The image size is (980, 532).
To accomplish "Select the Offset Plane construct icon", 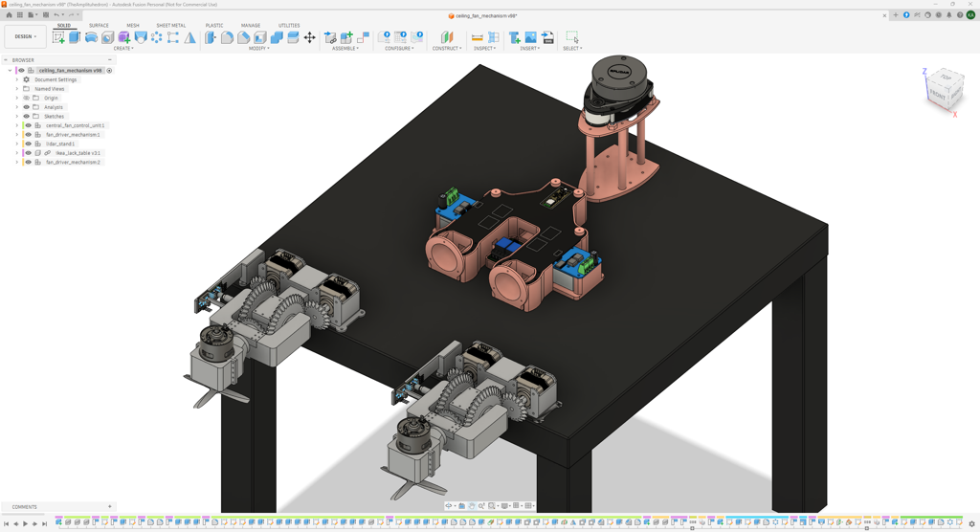I will pyautogui.click(x=447, y=37).
